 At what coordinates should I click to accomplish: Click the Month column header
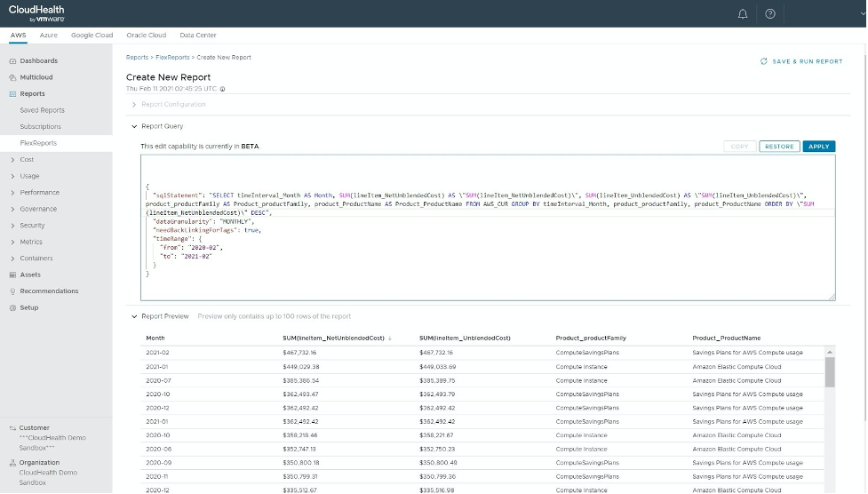(155, 339)
